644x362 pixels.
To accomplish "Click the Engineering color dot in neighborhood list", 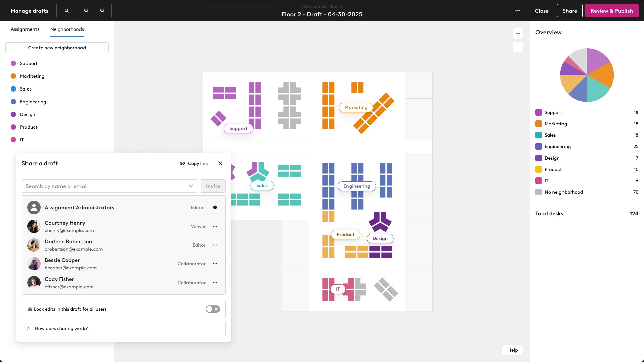I will (13, 102).
